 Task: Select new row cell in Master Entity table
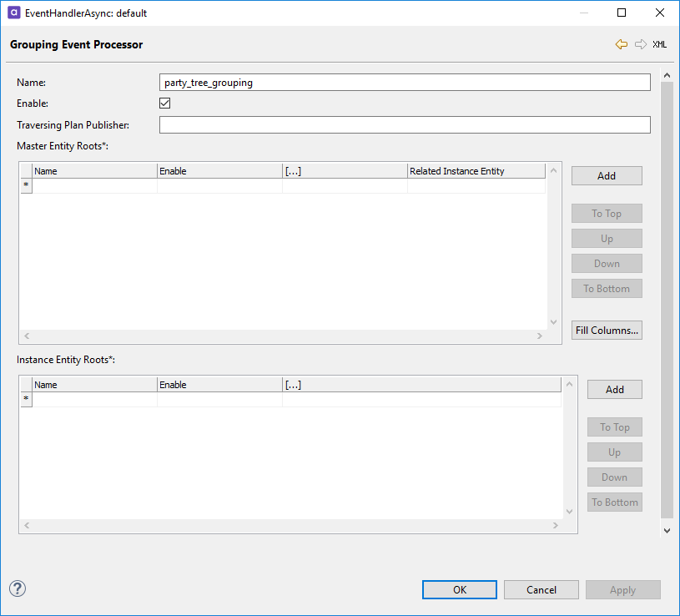click(x=93, y=186)
